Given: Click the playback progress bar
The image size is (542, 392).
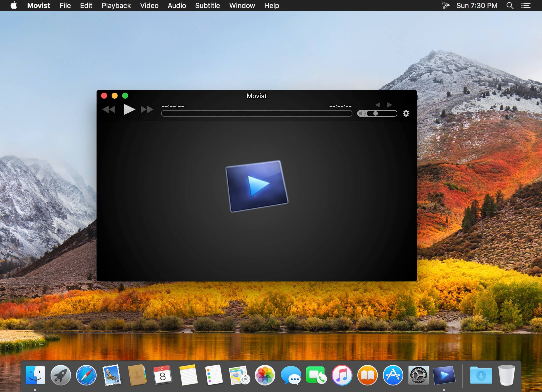Looking at the screenshot, I should [257, 113].
